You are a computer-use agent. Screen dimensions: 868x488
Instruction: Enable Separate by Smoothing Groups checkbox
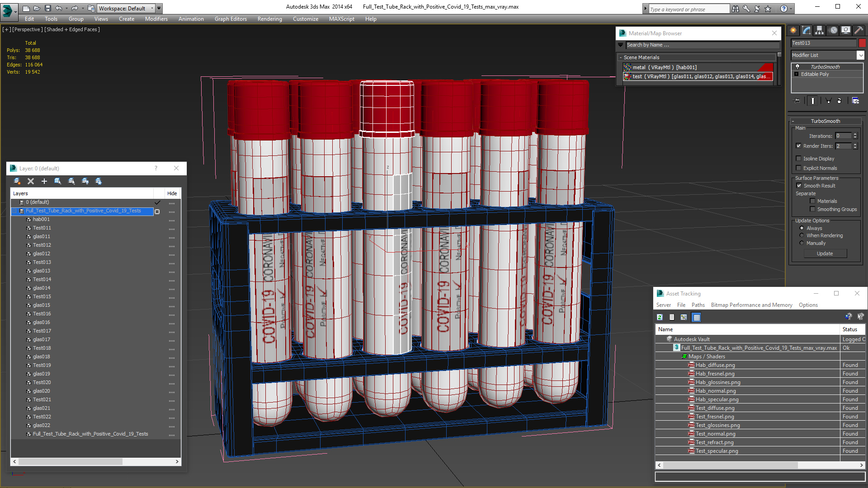[x=812, y=209]
